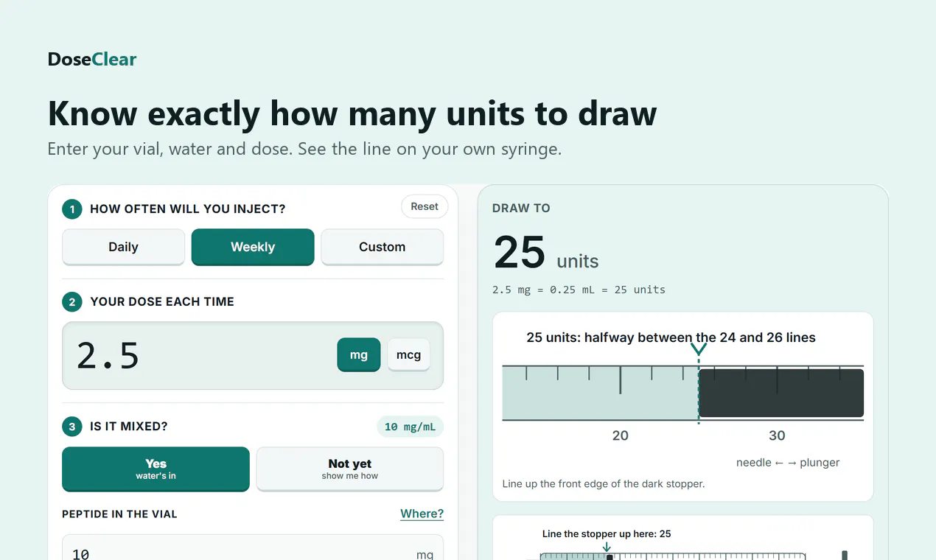
Task: Click the step 1 number badge
Action: click(72, 209)
